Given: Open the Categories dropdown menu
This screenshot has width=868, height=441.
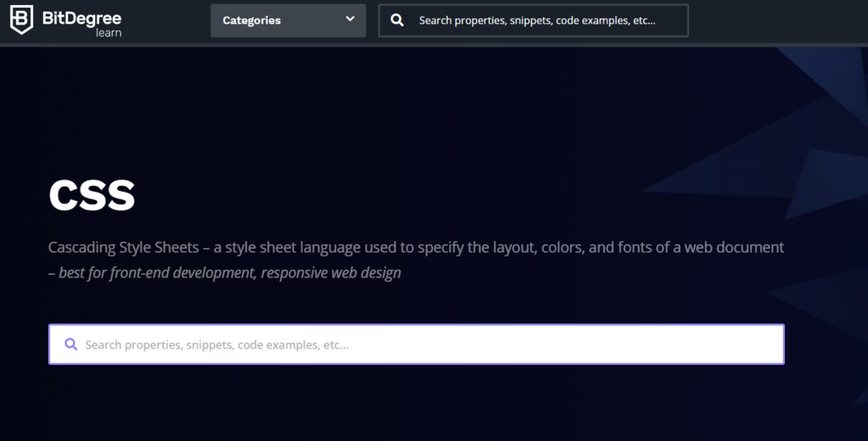Looking at the screenshot, I should pos(288,20).
